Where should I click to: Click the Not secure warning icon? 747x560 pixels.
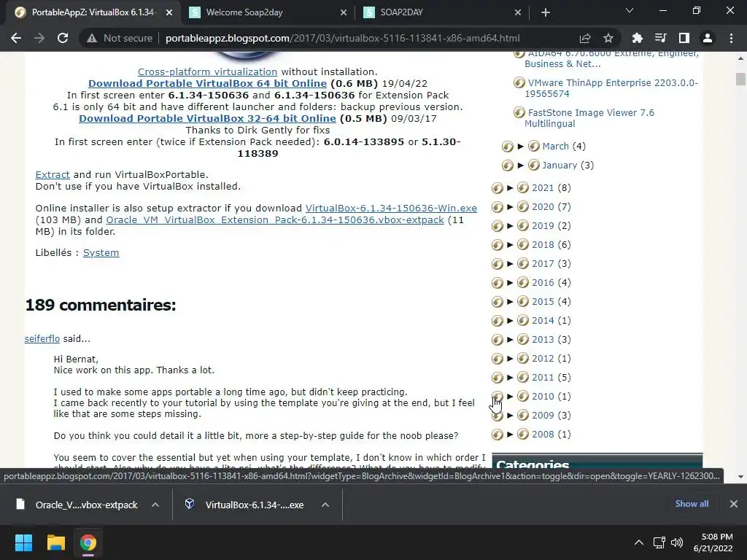click(x=92, y=38)
